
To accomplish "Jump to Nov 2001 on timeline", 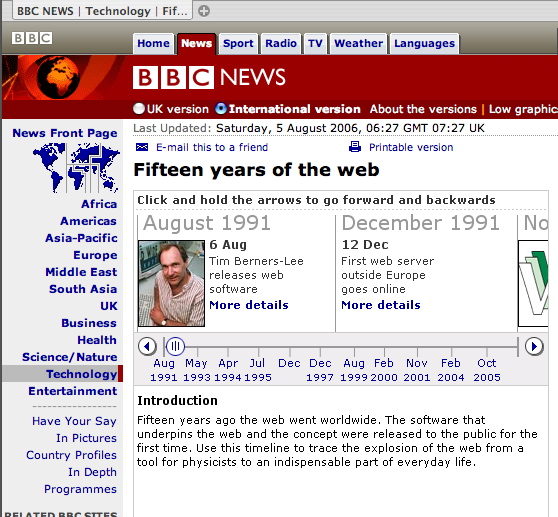I will pyautogui.click(x=417, y=370).
